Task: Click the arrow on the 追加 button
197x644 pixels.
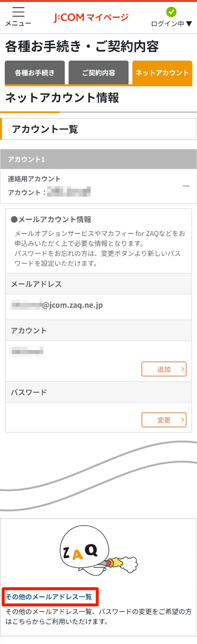Action: click(x=182, y=369)
